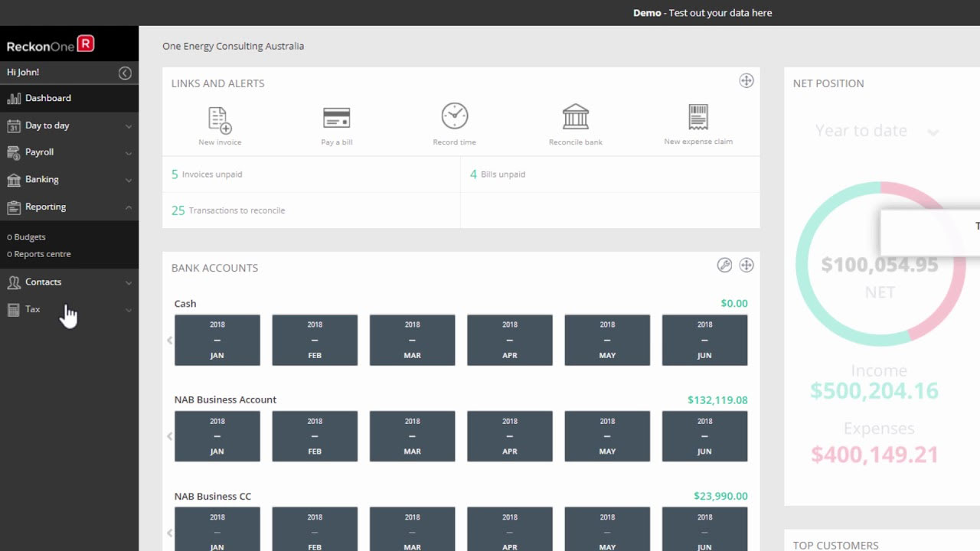Click the previous arrow on NAB Business CC

(170, 533)
